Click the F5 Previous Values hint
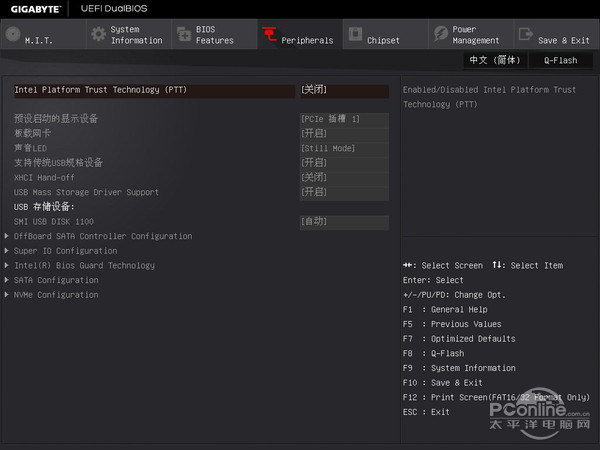 click(x=452, y=324)
